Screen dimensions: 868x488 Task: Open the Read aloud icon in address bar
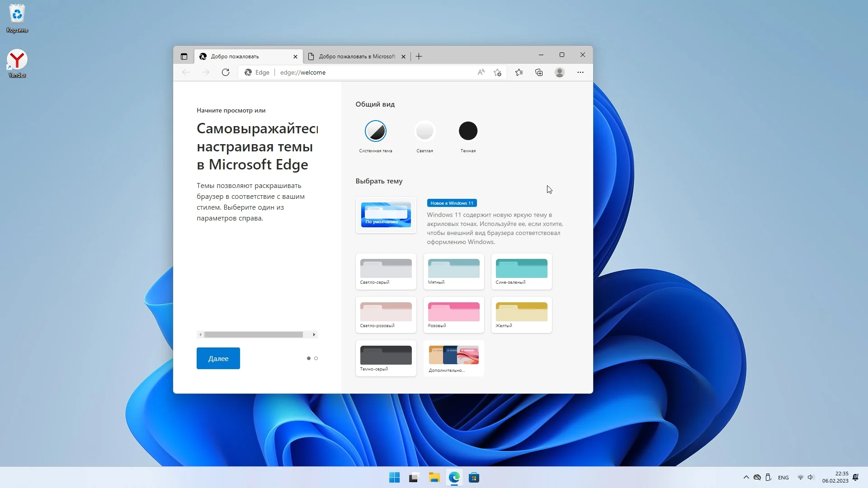click(481, 72)
